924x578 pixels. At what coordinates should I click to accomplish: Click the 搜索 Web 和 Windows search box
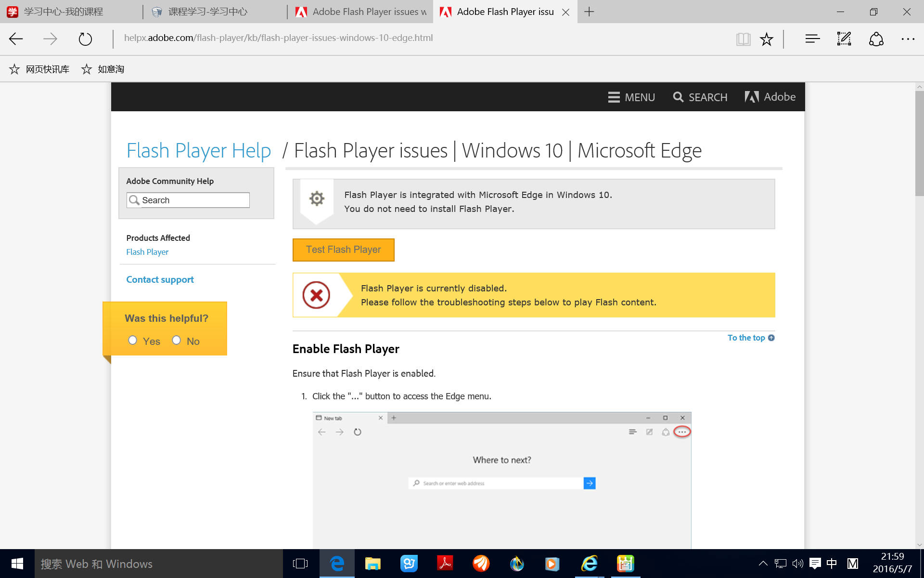[159, 564]
